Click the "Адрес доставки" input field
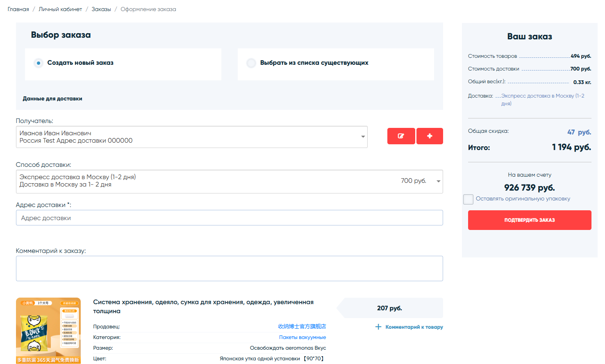Screen dimensions: 605x364 click(x=229, y=218)
